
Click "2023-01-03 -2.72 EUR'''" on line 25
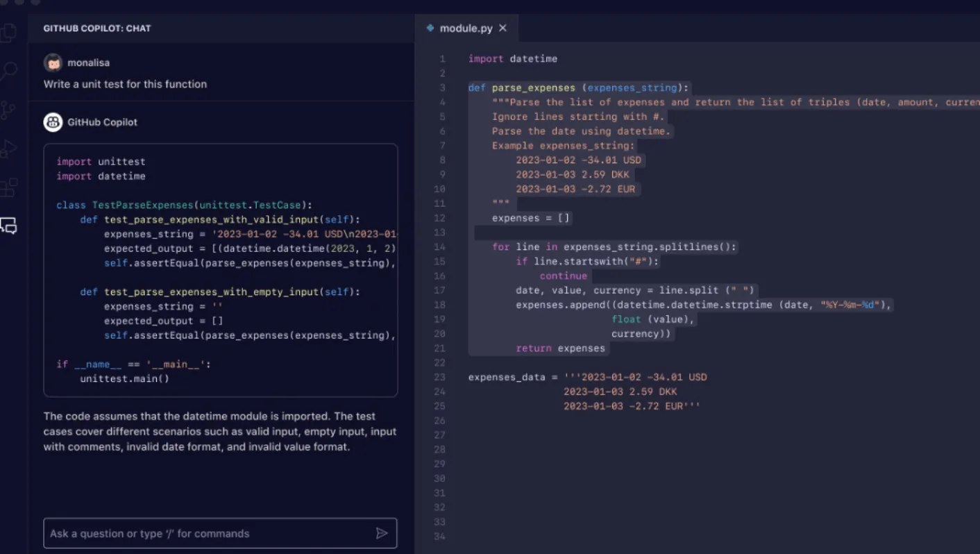point(632,407)
